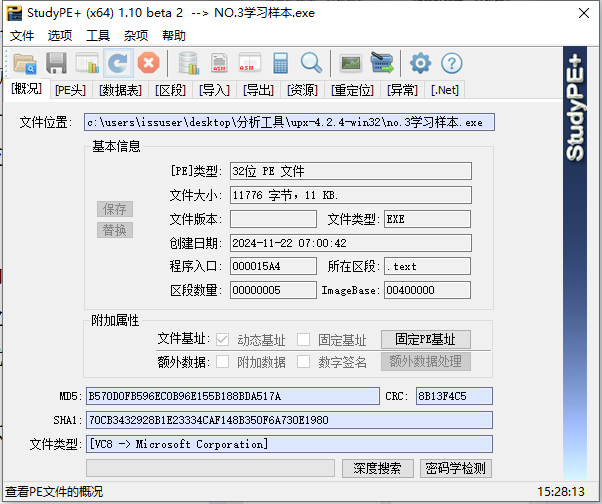Click the [PE]类型 field

click(351, 171)
